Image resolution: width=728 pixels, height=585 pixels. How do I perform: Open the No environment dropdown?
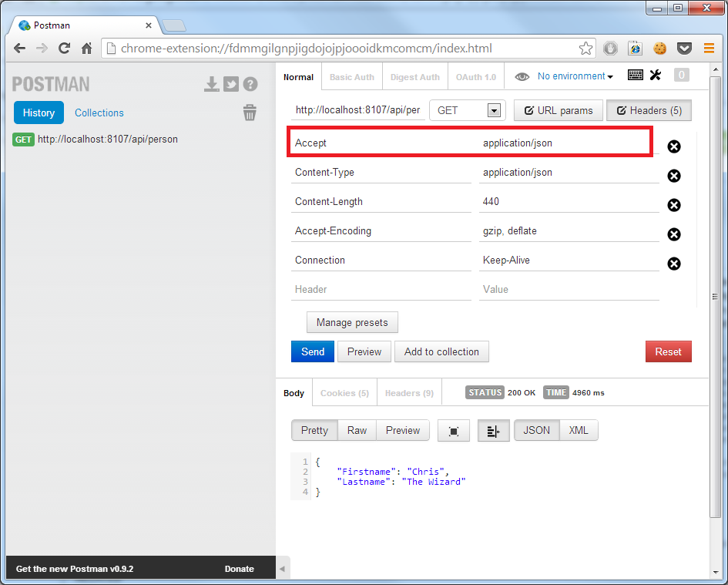[x=575, y=76]
